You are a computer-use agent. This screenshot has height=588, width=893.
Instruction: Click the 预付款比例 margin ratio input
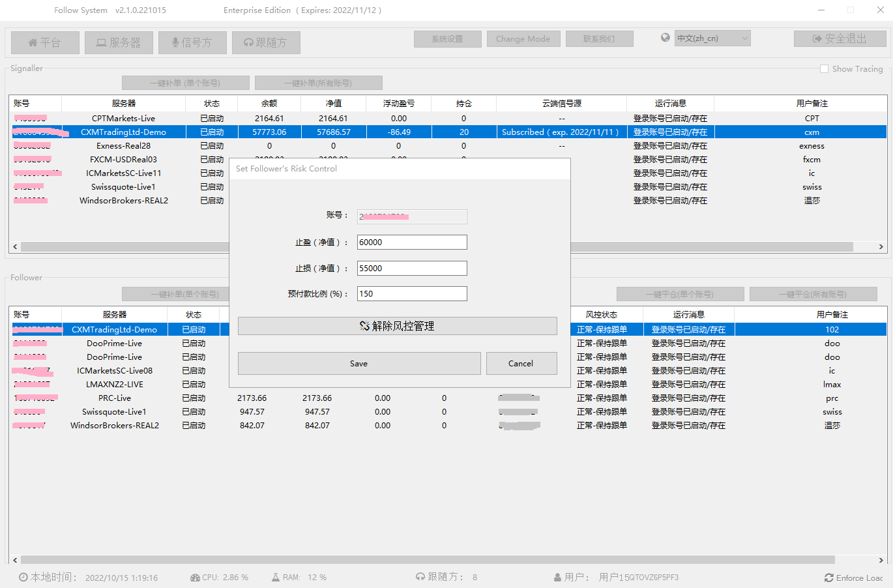point(412,294)
